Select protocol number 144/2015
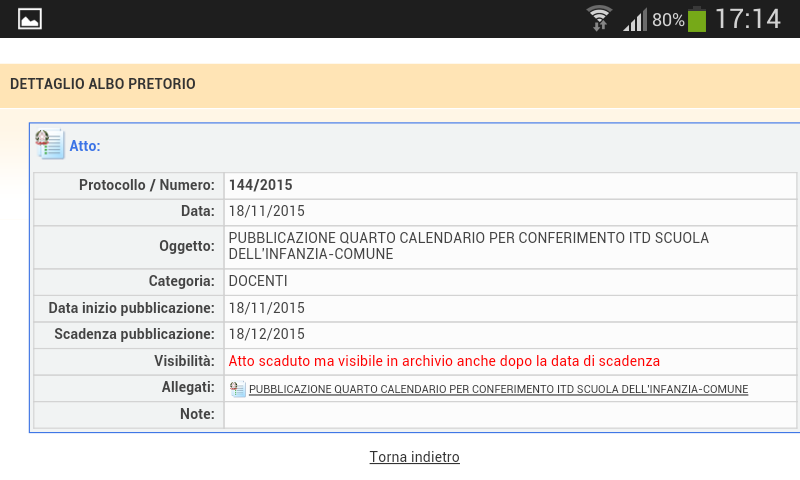The image size is (800, 480). 260,185
